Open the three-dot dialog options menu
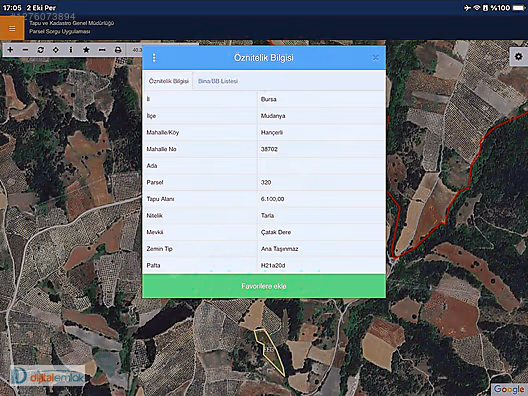This screenshot has height=396, width=528. click(x=154, y=58)
